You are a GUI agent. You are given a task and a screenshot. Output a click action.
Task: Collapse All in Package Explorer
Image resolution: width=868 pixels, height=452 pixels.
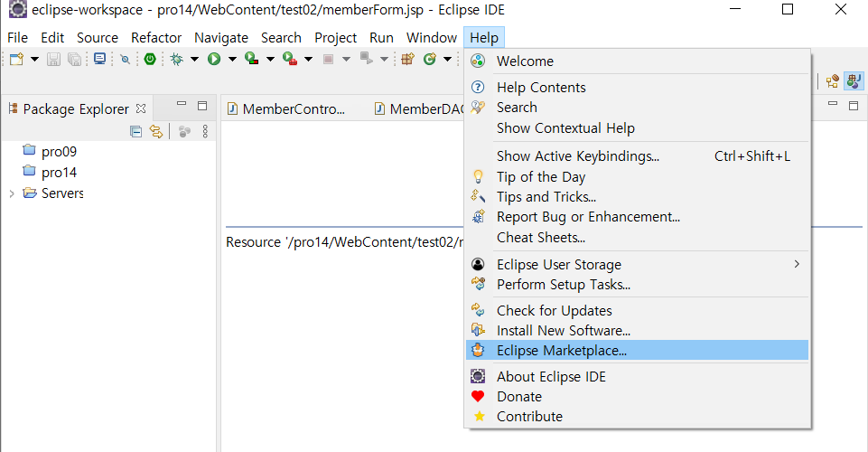[135, 131]
